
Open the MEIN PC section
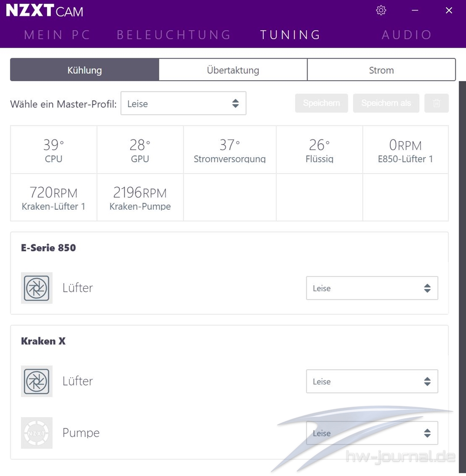click(57, 34)
